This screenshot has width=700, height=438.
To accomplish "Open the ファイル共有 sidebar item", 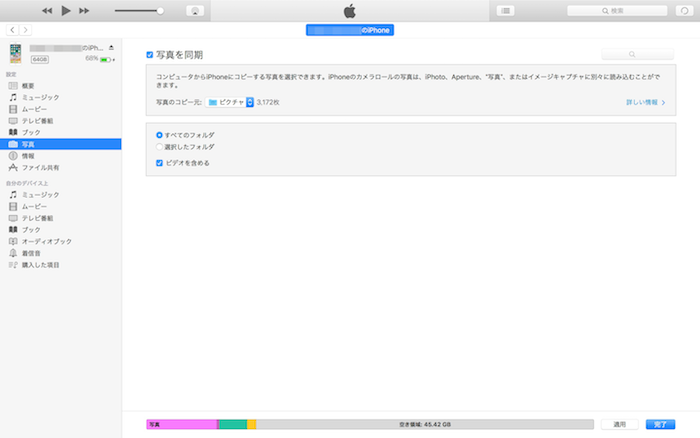I will pos(61,167).
